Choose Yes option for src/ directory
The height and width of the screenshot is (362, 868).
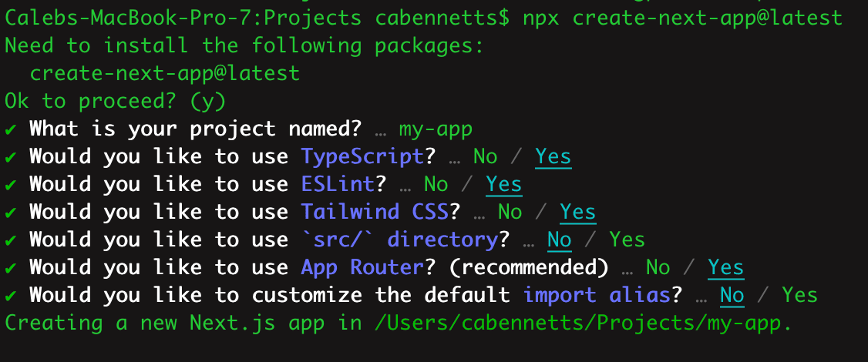(x=627, y=240)
